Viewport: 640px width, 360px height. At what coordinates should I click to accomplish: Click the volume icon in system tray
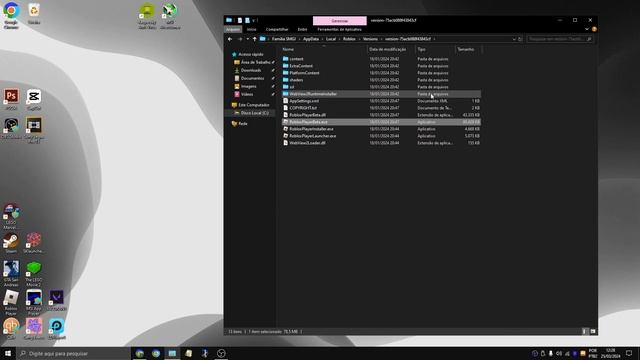(559, 353)
